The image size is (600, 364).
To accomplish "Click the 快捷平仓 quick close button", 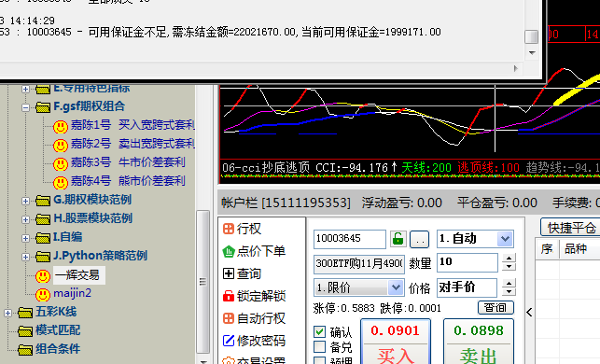I will pos(570,228).
